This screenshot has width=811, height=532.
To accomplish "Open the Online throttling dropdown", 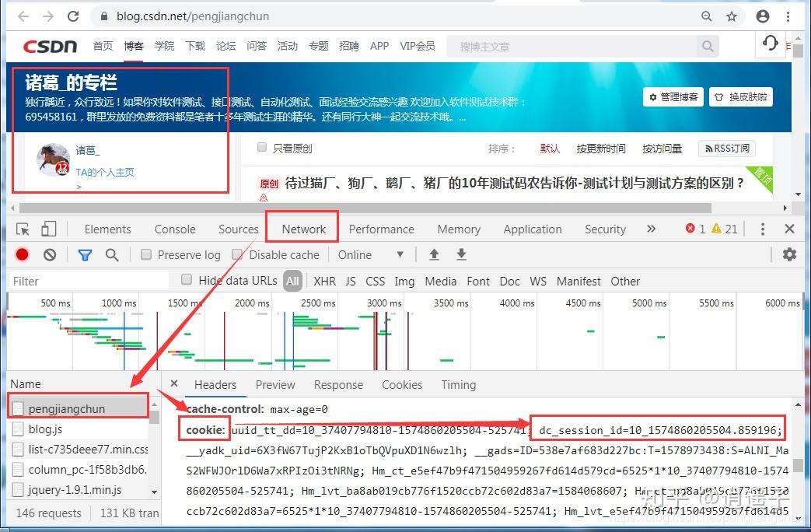I will (370, 254).
